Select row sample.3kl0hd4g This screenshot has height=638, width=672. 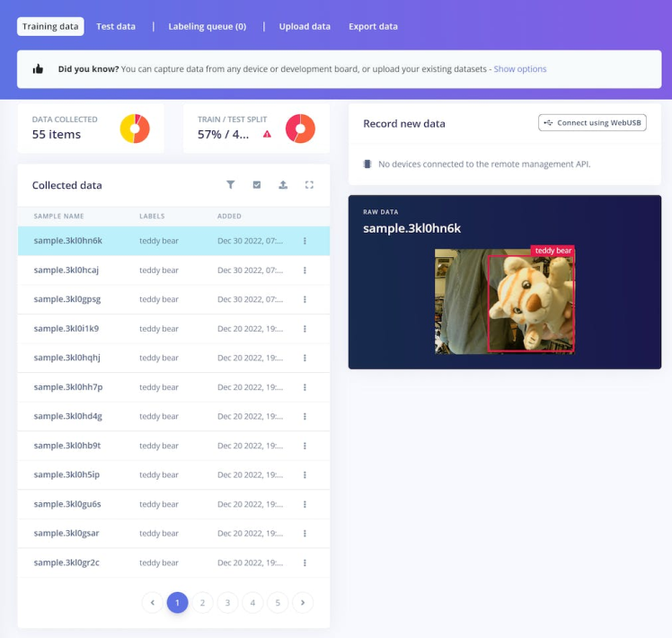click(173, 416)
